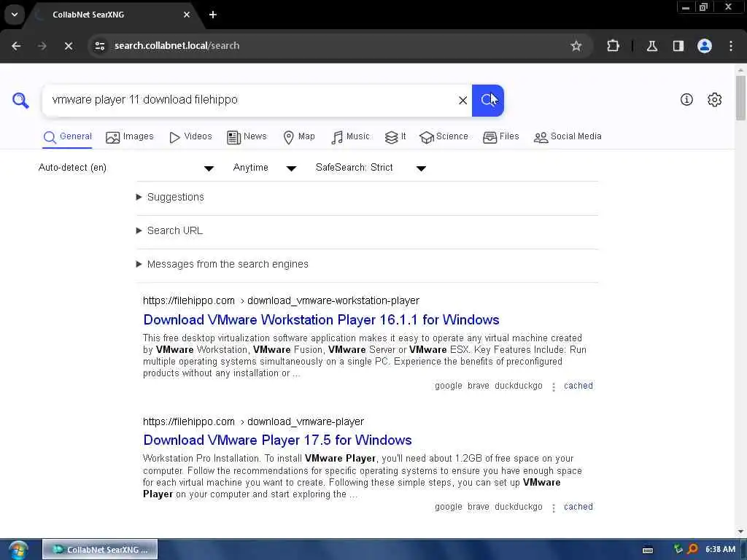Open options dots for Workstation Player result
The height and width of the screenshot is (560, 747).
tap(553, 386)
